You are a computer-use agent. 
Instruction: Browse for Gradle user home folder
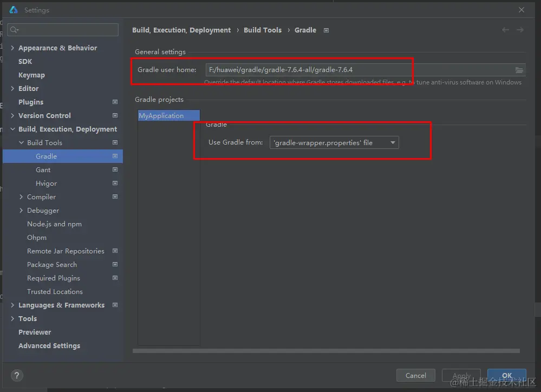point(519,69)
